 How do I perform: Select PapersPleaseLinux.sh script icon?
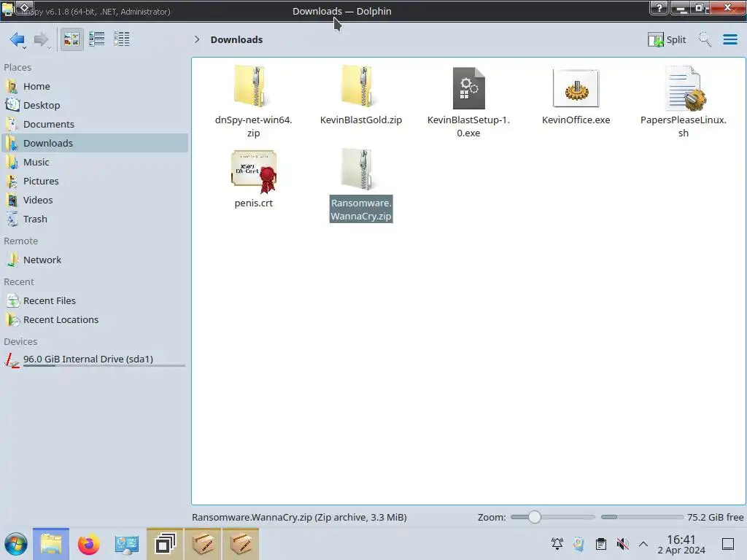coord(684,88)
